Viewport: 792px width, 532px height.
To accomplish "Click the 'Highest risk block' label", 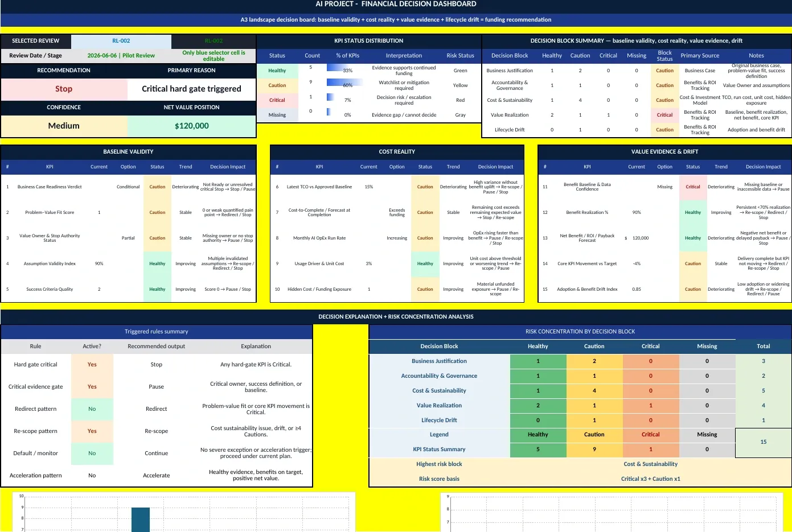I will point(439,464).
